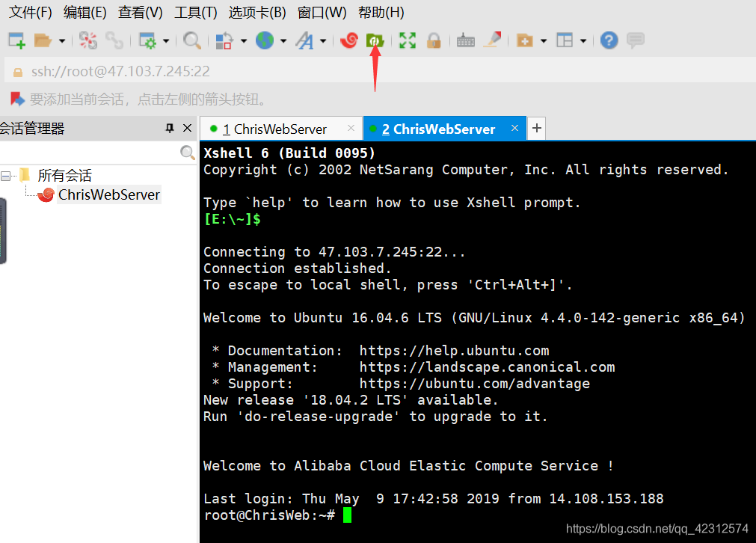Open the 查看(V) menu
The height and width of the screenshot is (543, 756).
click(x=139, y=12)
